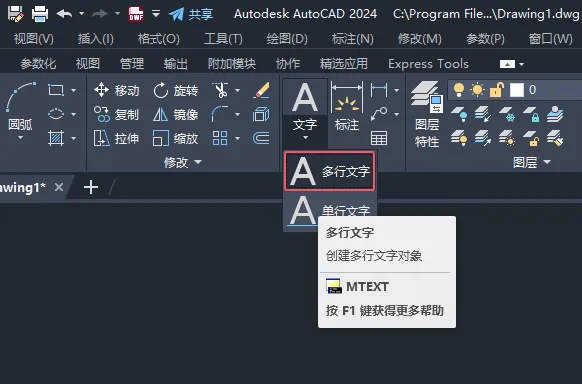Screen dimensions: 582x384
Task: Click the rectangular array tool
Action: (x=220, y=138)
